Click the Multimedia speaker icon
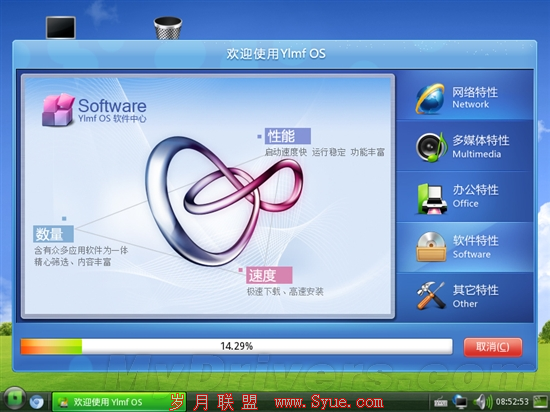 click(431, 147)
